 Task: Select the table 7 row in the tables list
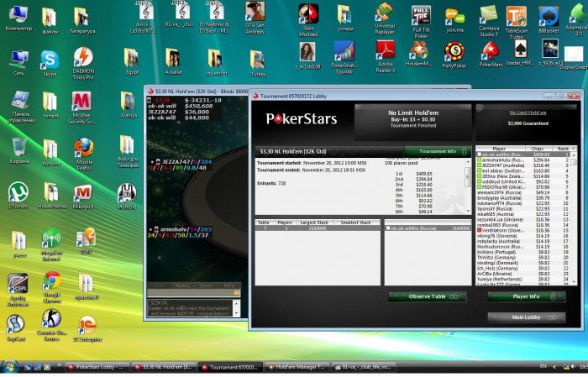click(318, 228)
